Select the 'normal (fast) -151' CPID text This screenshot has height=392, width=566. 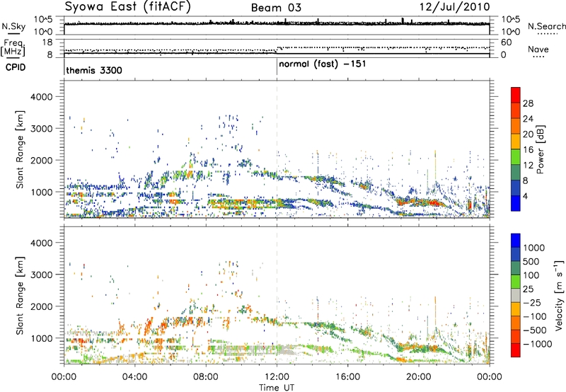[323, 64]
